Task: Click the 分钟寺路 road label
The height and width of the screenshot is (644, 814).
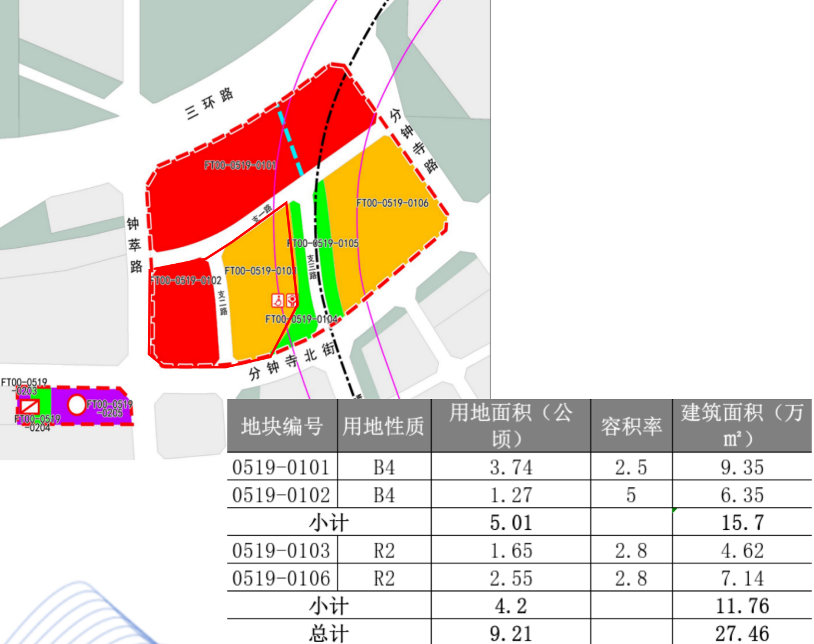Action: pos(413,140)
